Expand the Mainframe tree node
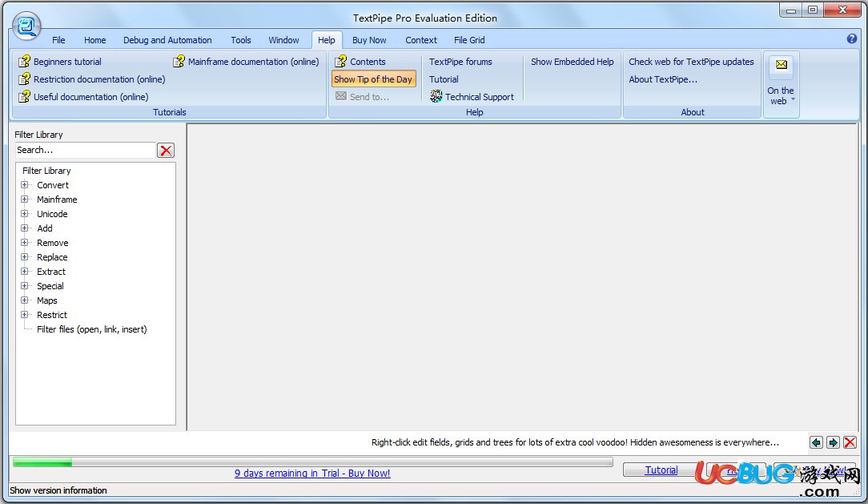The width and height of the screenshot is (868, 504). 24,200
